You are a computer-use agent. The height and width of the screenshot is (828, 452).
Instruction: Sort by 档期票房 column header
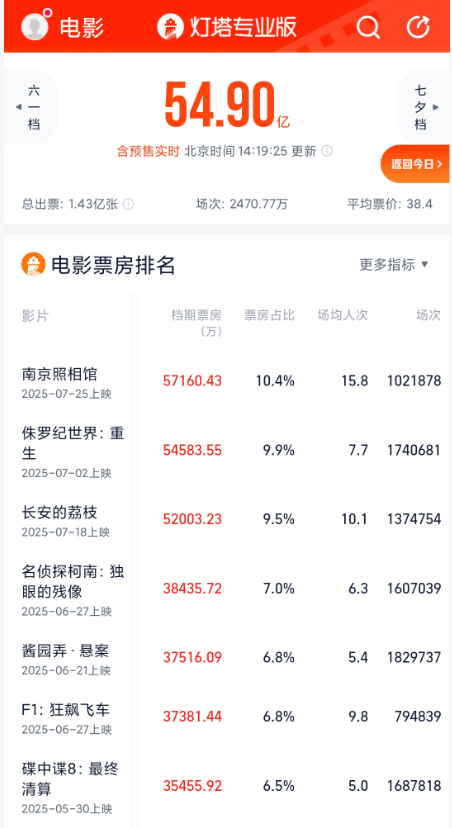(x=196, y=323)
